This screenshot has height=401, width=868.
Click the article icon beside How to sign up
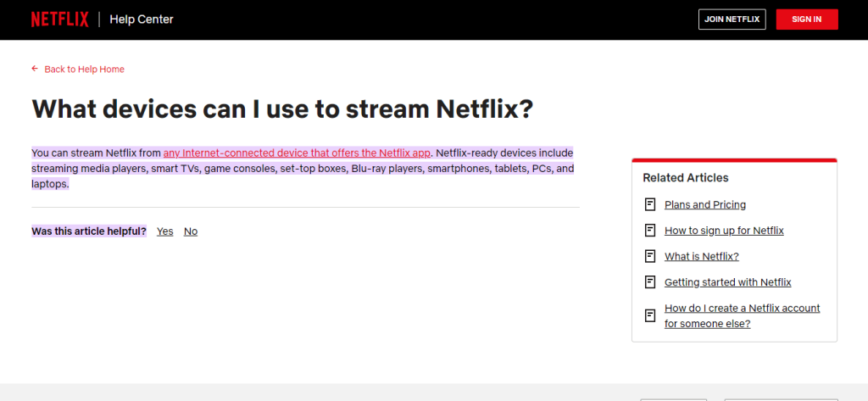(650, 231)
